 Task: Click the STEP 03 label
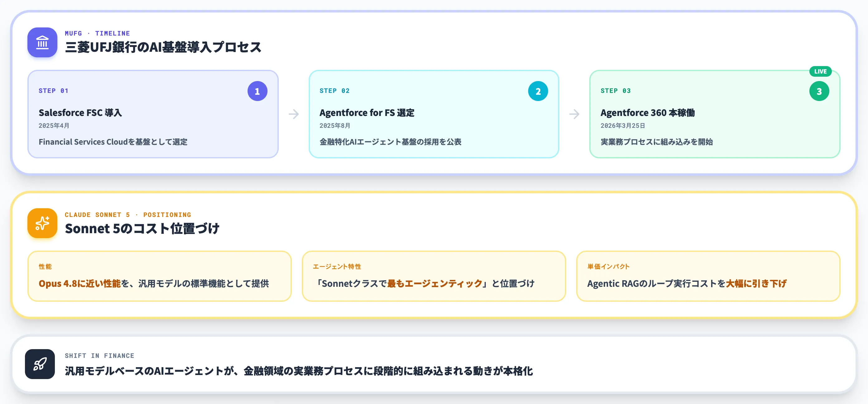coord(616,91)
